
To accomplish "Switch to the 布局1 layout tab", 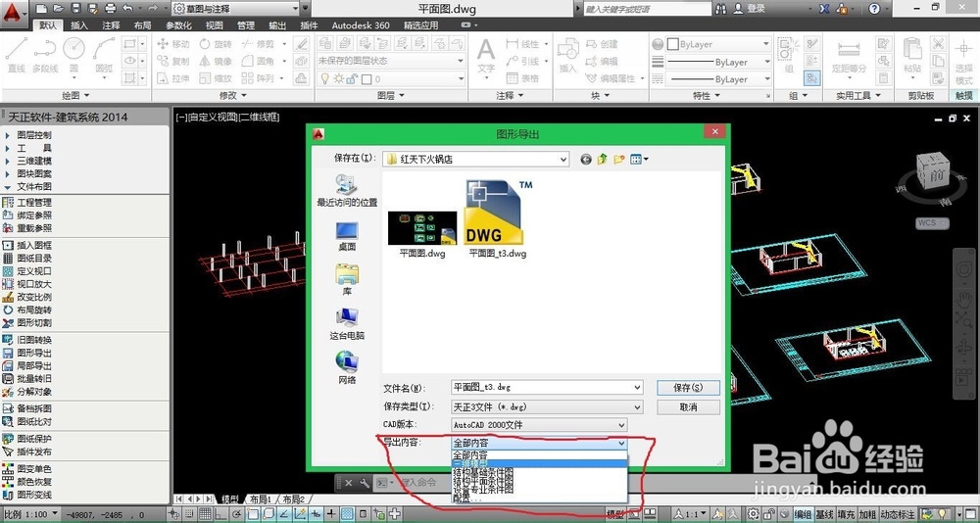I will 261,499.
